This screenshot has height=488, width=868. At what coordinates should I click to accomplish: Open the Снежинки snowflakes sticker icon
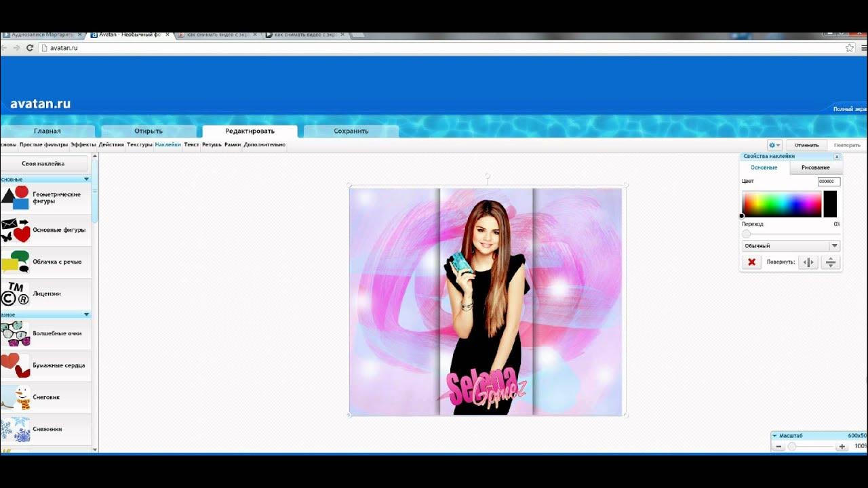(x=15, y=429)
